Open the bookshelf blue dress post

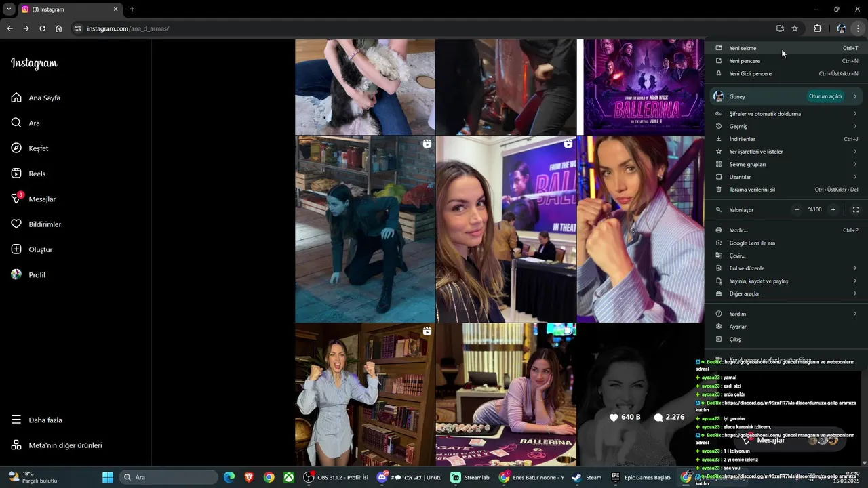coord(365,394)
